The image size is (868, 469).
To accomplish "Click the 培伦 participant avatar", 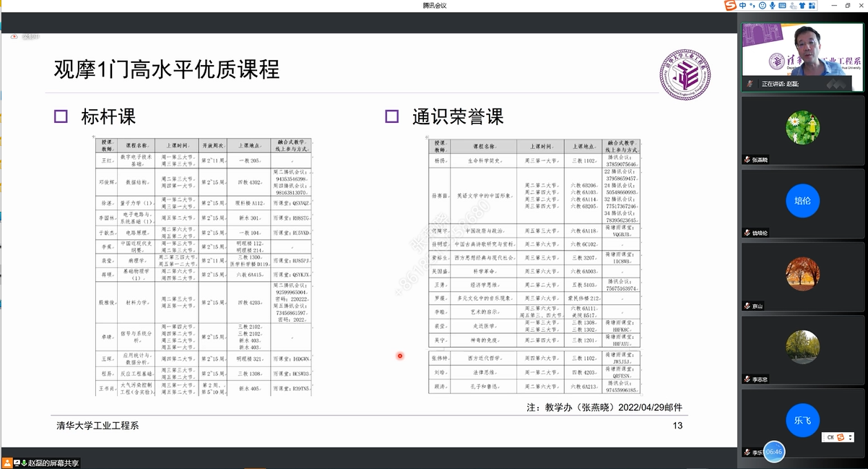I will coord(802,201).
